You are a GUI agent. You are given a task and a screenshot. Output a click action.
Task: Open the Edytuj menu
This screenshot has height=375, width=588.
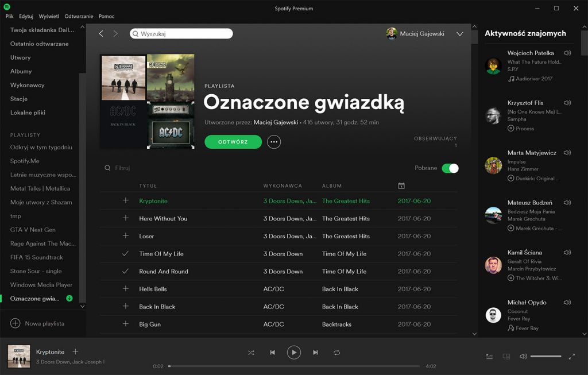(26, 16)
